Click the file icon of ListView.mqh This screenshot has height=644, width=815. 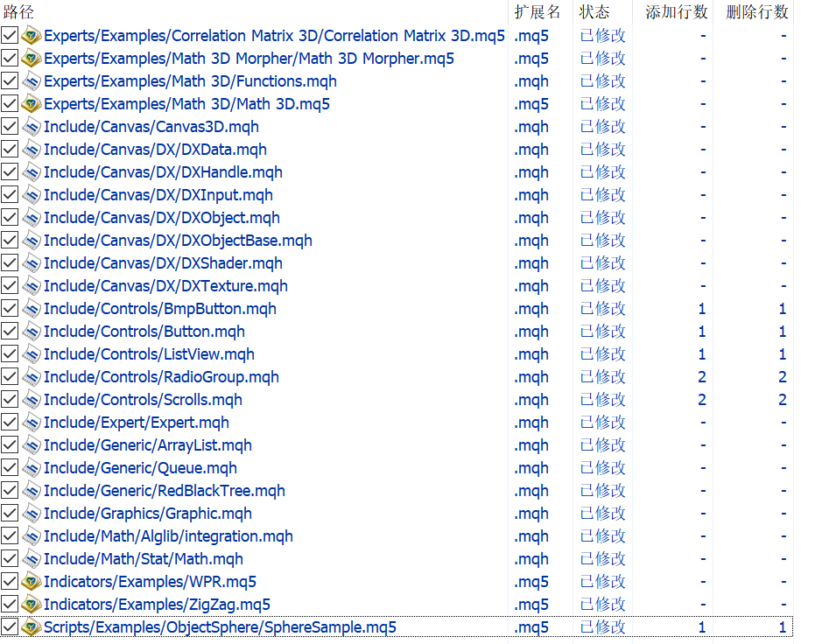32,354
